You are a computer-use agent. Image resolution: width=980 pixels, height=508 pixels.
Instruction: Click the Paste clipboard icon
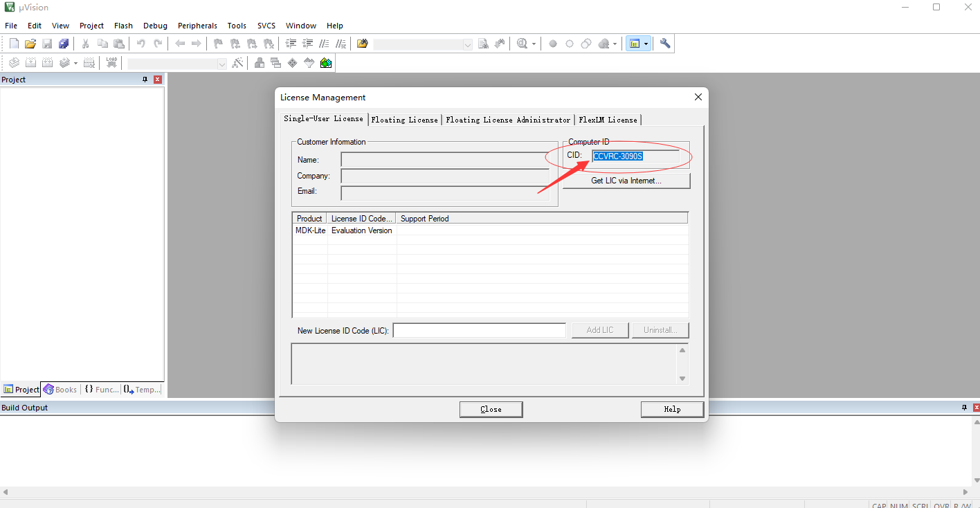pyautogui.click(x=119, y=44)
